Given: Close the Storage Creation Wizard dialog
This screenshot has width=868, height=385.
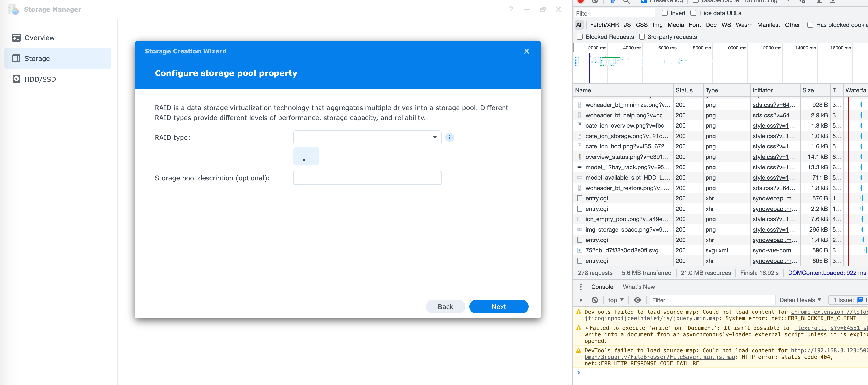Looking at the screenshot, I should (526, 51).
